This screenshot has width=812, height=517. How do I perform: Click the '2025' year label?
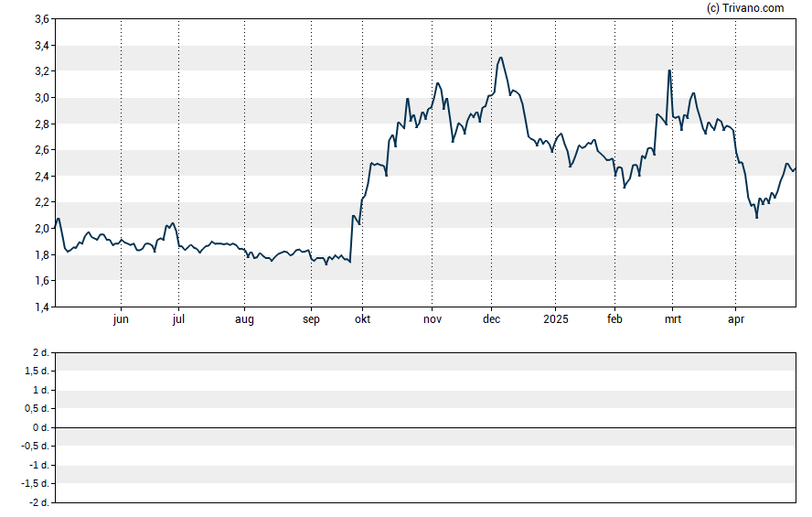pos(556,319)
